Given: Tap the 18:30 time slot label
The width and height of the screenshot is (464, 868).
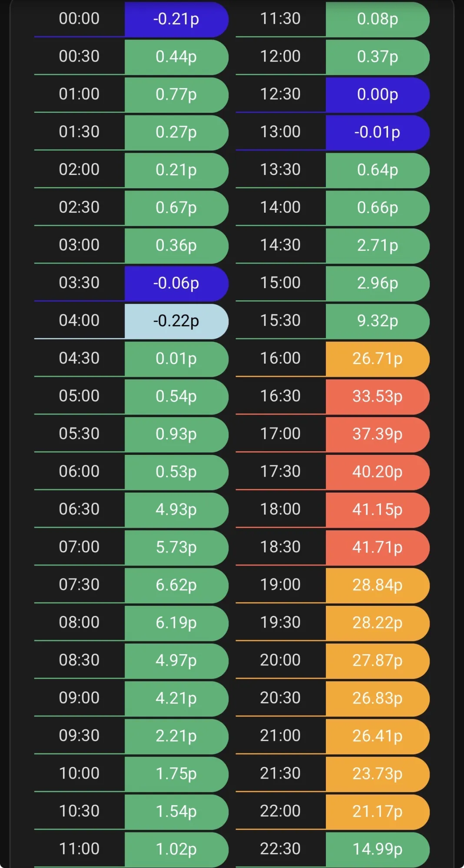Looking at the screenshot, I should 280,547.
